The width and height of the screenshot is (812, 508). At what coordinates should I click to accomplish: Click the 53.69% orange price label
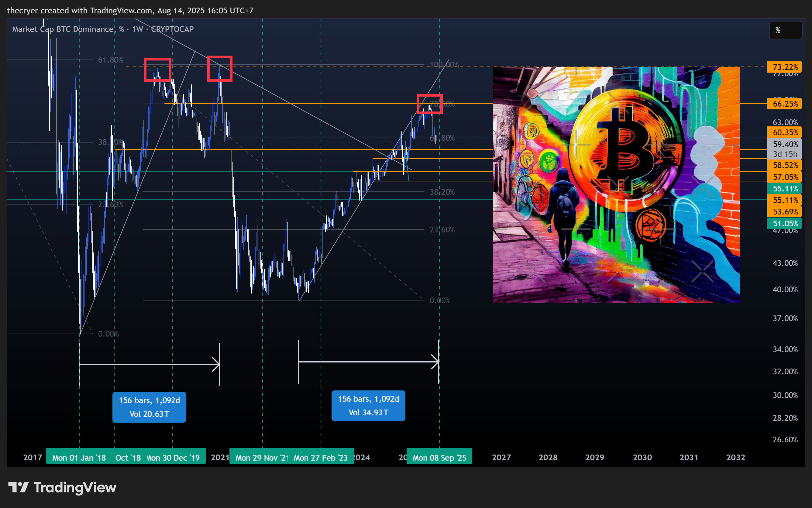784,212
